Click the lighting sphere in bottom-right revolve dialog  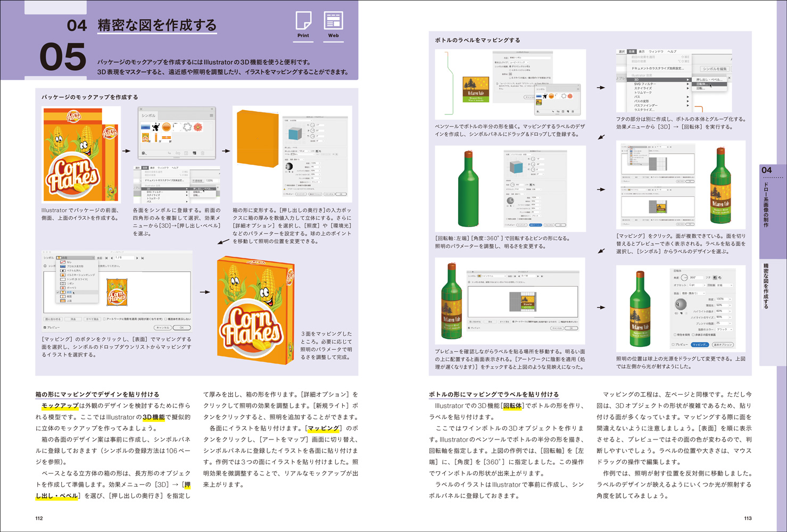tap(681, 304)
